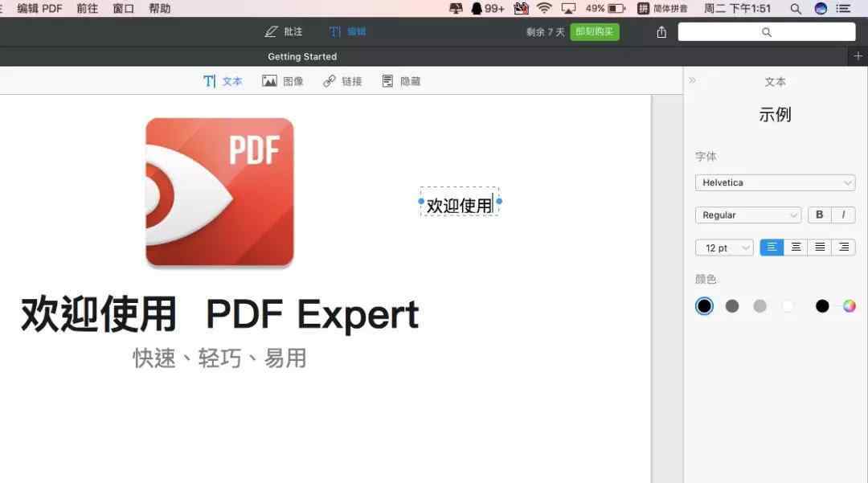Screen dimensions: 868x483
Task: Align text left
Action: pyautogui.click(x=772, y=248)
